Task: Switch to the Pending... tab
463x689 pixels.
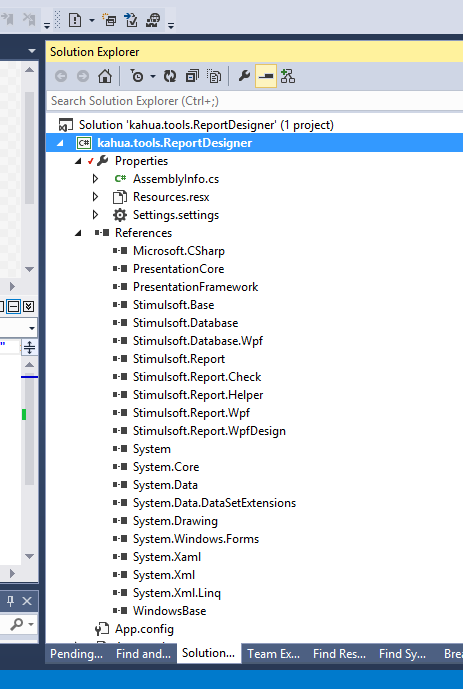Action: [x=76, y=654]
